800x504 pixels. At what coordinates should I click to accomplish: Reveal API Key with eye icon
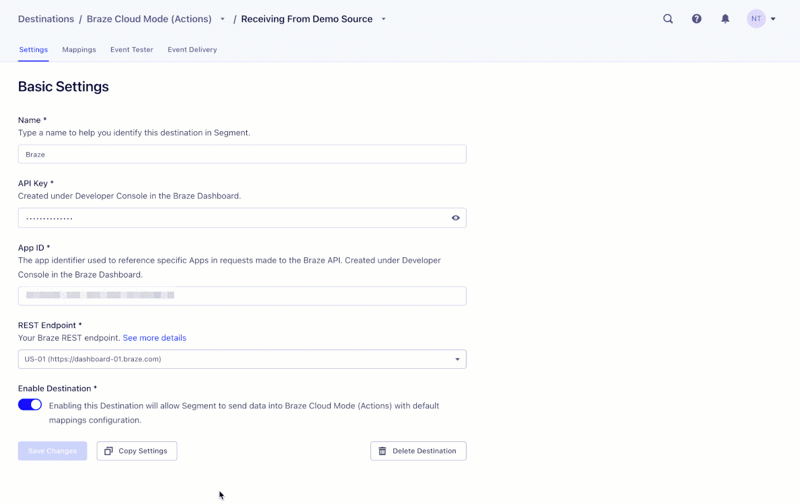456,218
